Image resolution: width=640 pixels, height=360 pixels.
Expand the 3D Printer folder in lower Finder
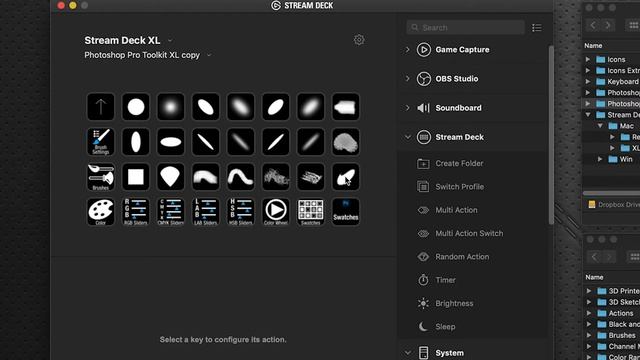[x=589, y=291]
